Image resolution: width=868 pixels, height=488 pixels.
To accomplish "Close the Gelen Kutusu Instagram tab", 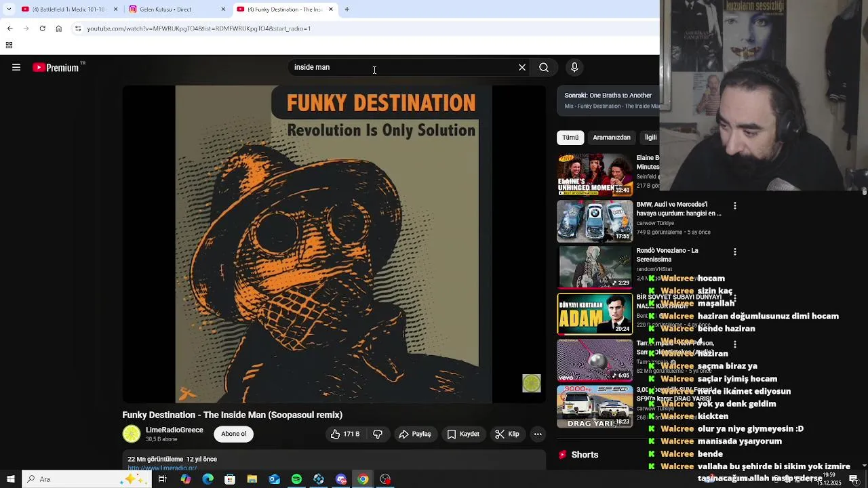I will click(223, 9).
